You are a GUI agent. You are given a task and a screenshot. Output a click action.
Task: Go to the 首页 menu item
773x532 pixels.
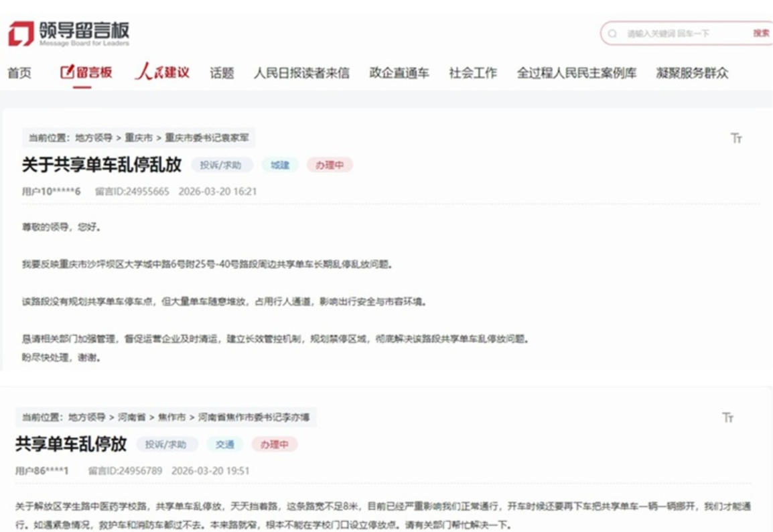pyautogui.click(x=19, y=73)
